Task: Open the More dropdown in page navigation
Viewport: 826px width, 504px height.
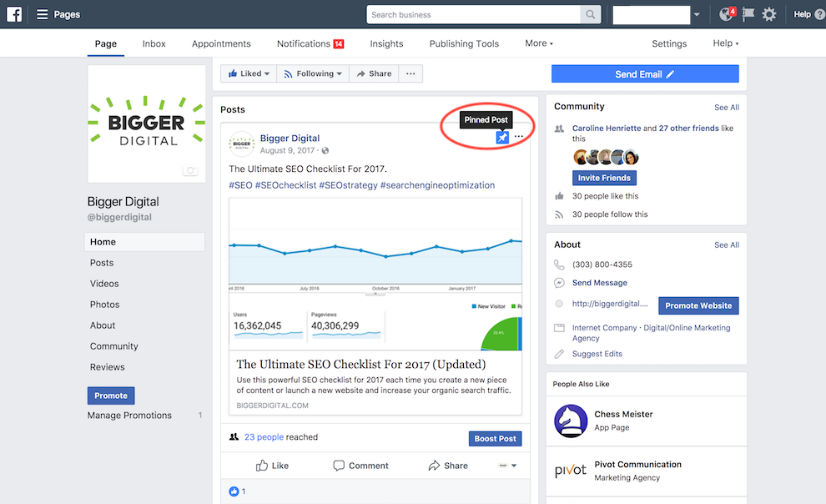Action: point(539,43)
